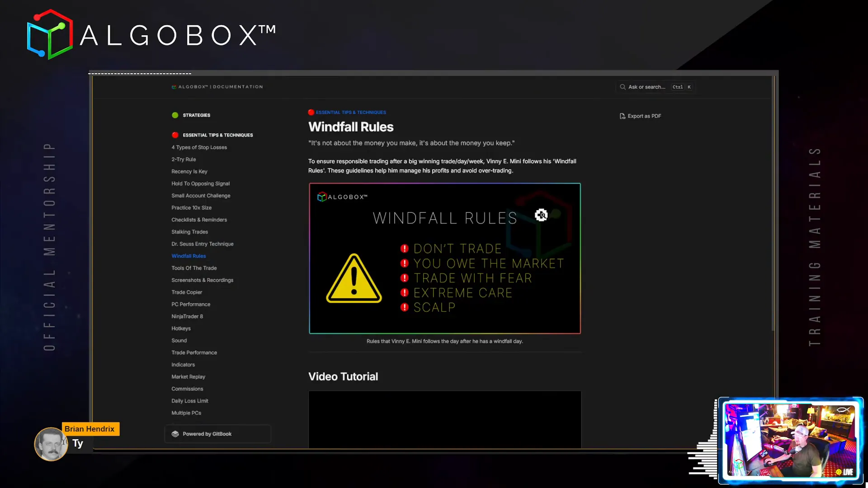Open the Sound page
This screenshot has height=488, width=868.
tap(179, 341)
